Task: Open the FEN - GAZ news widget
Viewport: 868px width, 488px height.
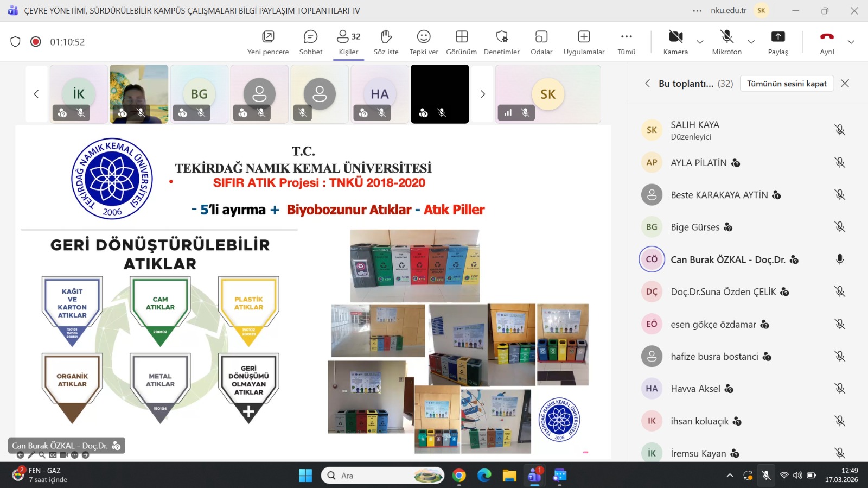Action: 41,475
